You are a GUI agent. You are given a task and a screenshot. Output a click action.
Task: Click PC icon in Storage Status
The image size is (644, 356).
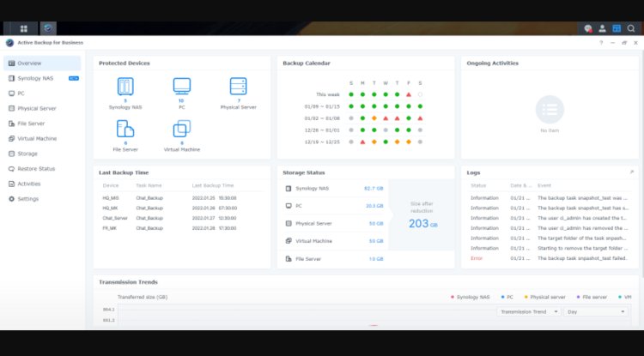pos(288,206)
